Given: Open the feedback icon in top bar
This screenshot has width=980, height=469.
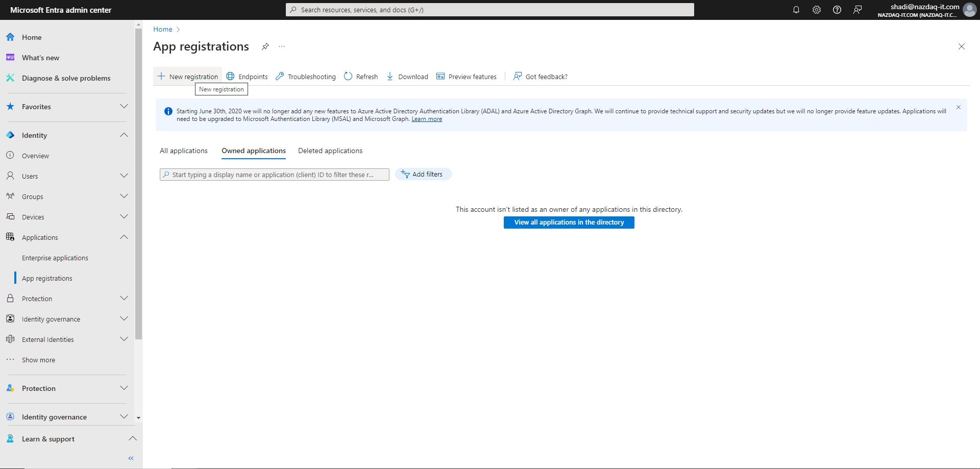Looking at the screenshot, I should 857,10.
